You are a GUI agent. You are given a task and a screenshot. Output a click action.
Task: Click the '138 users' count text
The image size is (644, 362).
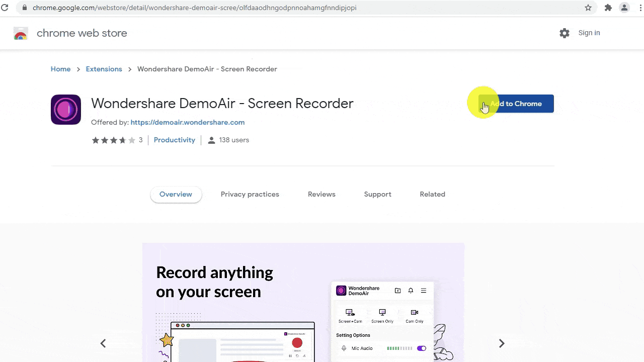point(234,140)
